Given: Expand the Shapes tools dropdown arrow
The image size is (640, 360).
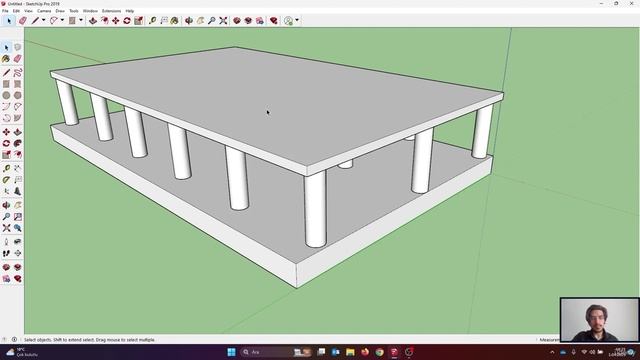Looking at the screenshot, I should click(x=81, y=20).
